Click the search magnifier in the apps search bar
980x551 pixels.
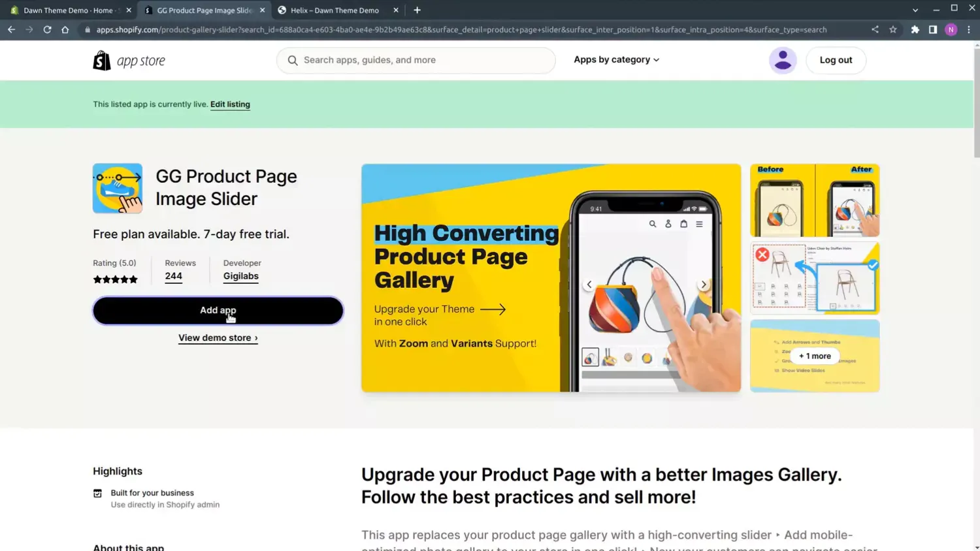pyautogui.click(x=293, y=60)
